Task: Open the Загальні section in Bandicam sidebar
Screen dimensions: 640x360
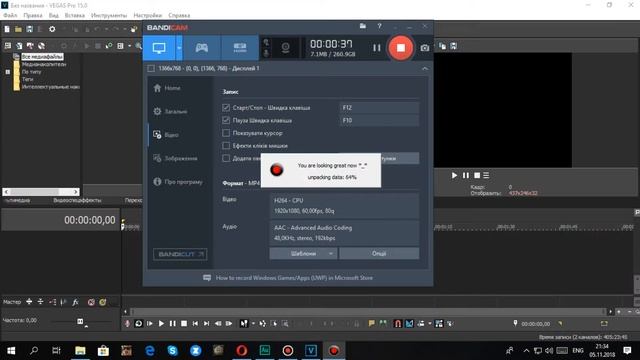Action: tap(171, 111)
